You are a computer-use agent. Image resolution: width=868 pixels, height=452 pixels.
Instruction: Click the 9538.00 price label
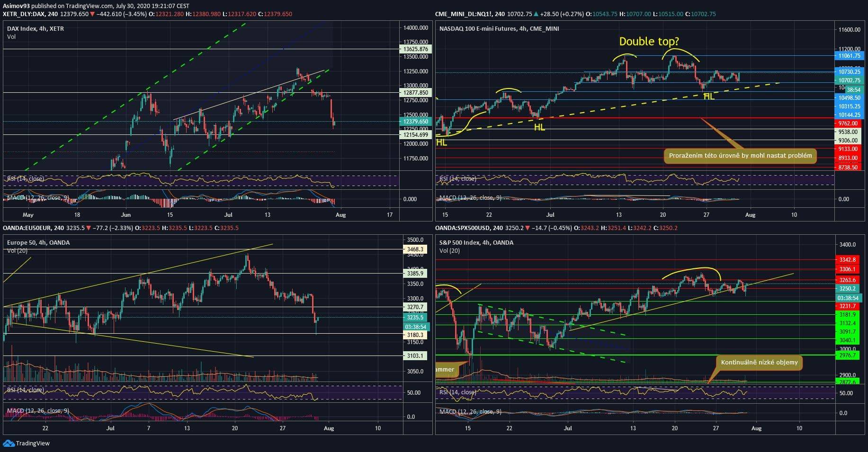pyautogui.click(x=849, y=132)
